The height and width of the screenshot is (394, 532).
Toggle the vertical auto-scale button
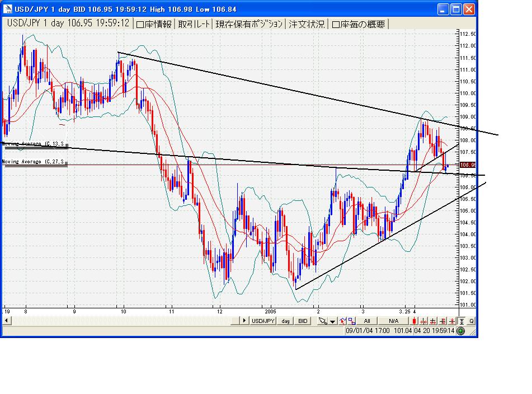click(x=462, y=321)
